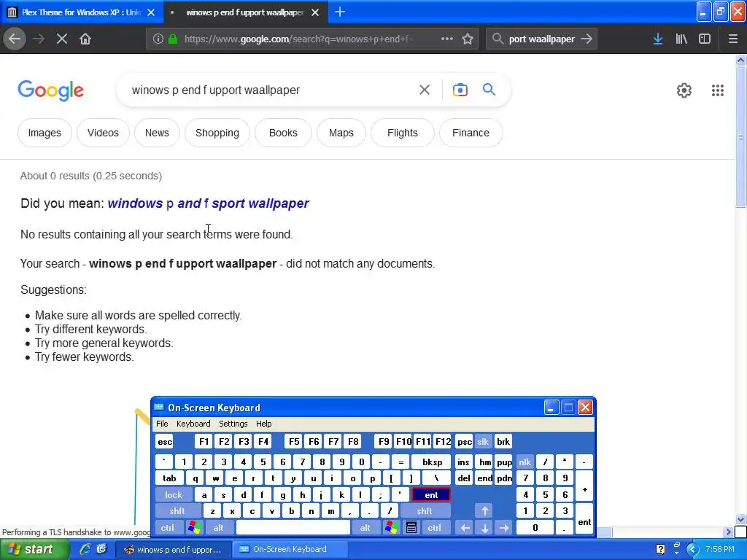Click the left Windows logo key on keyboard
This screenshot has width=747, height=560.
[x=194, y=528]
